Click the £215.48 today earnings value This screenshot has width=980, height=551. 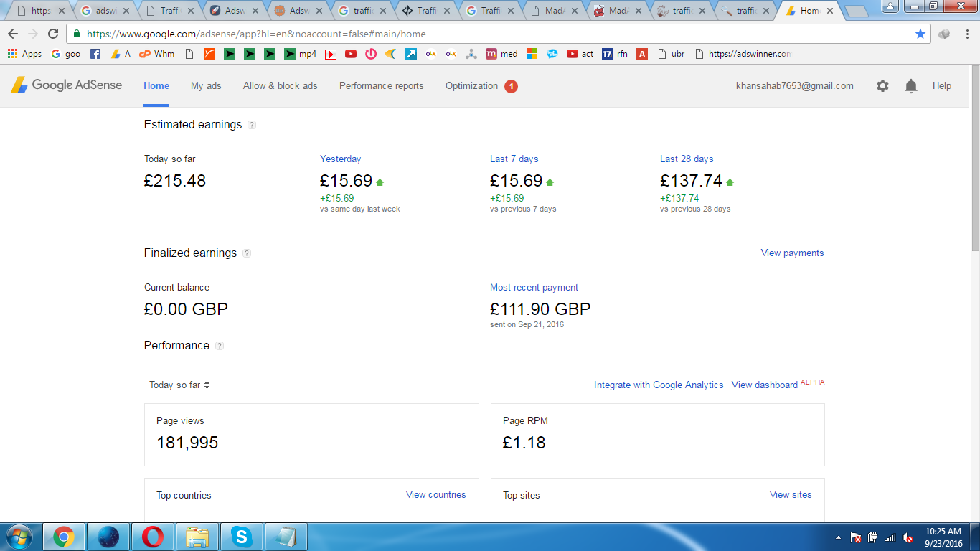(x=175, y=181)
